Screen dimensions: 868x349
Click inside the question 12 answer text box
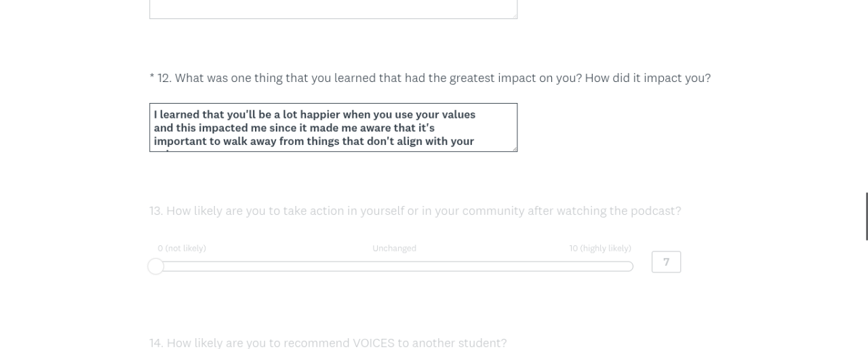tap(333, 127)
